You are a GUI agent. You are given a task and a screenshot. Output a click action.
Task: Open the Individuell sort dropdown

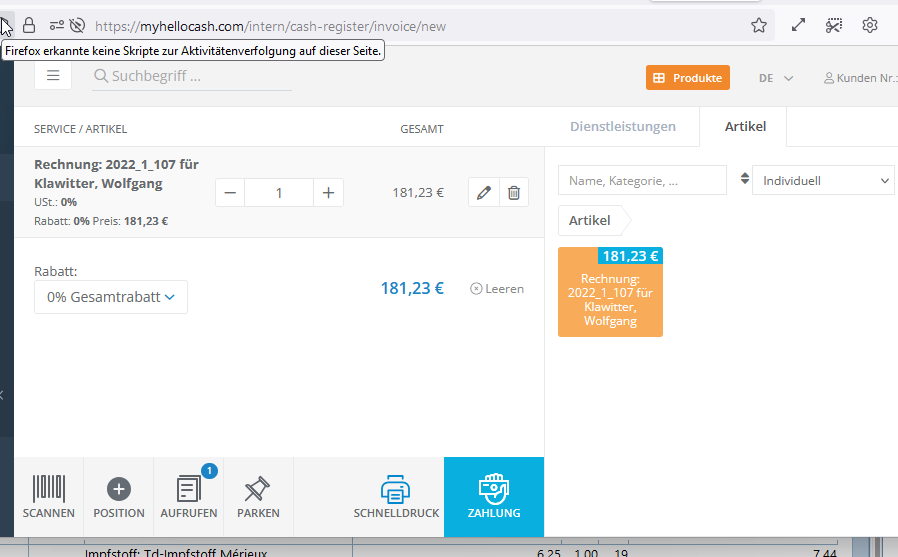[823, 181]
